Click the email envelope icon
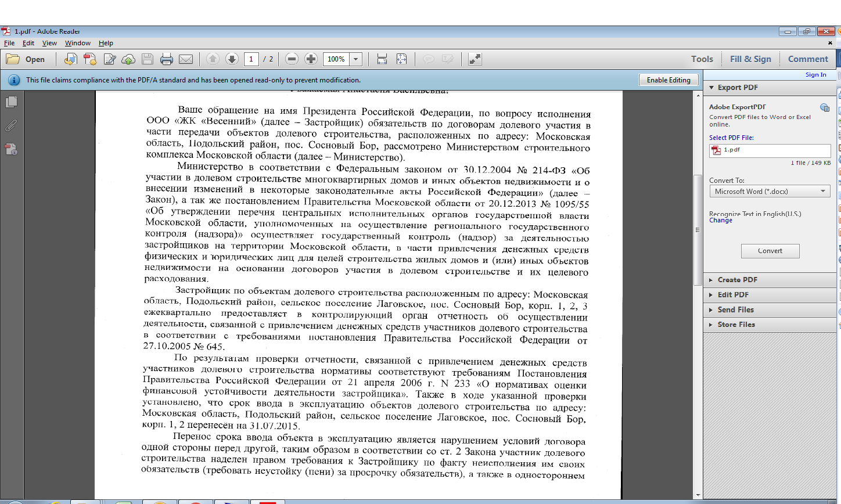The image size is (841, 504). (x=186, y=59)
